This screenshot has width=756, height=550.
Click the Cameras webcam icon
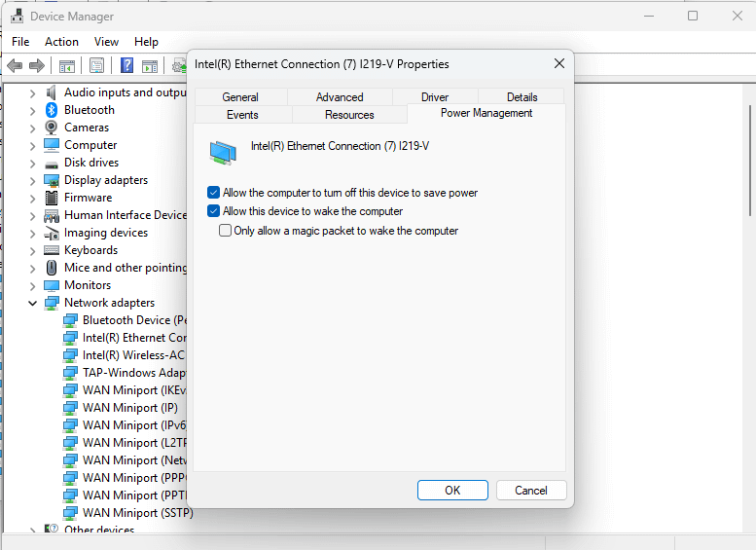pyautogui.click(x=52, y=128)
